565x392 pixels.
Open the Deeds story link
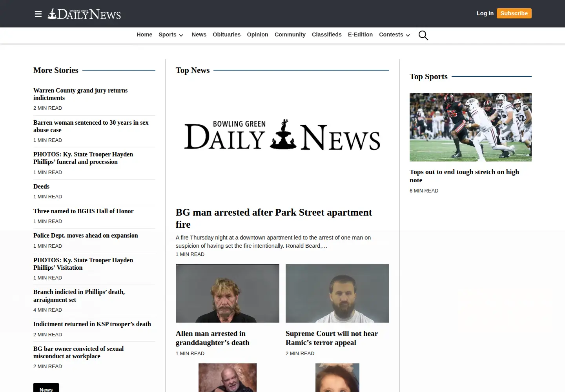(41, 187)
